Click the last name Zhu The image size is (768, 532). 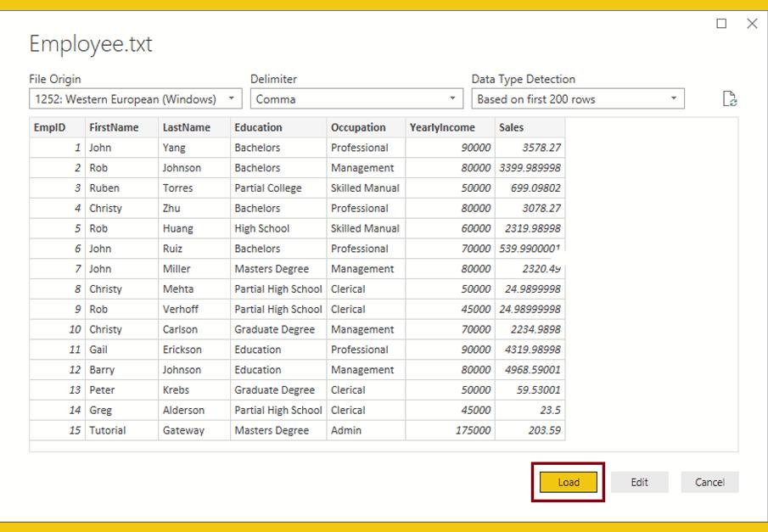194,208
